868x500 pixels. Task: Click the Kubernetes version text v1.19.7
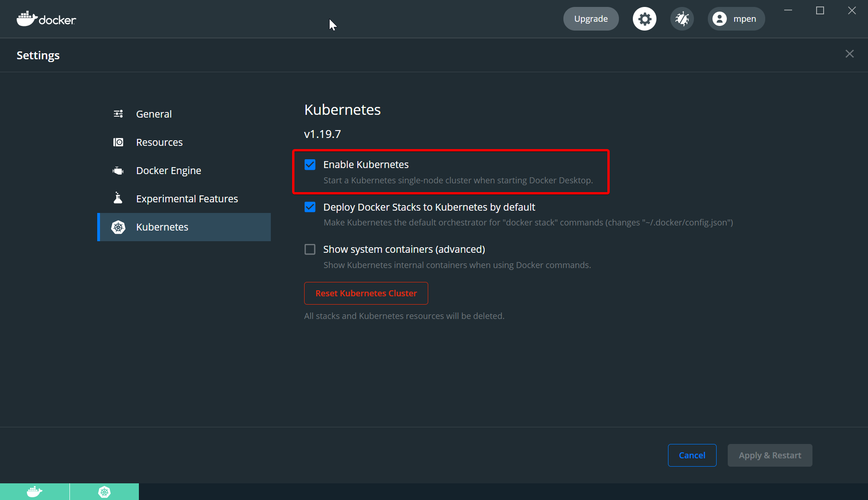[323, 134]
